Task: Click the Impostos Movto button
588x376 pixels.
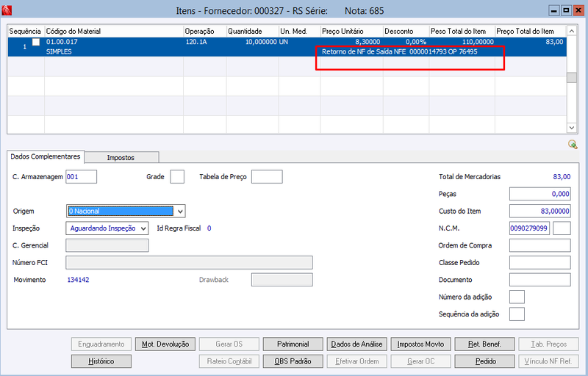Action: [420, 344]
